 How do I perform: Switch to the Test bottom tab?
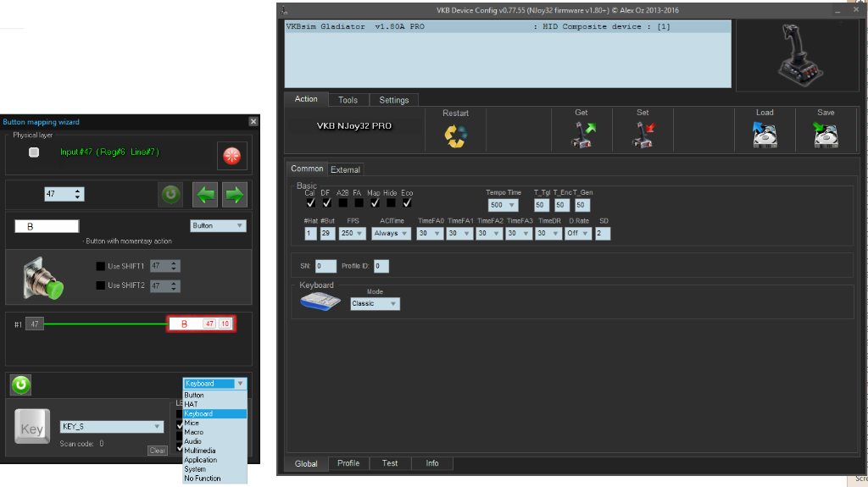tap(390, 463)
